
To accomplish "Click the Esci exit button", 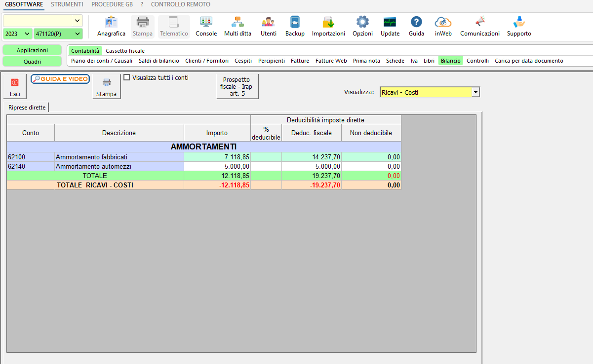I will (15, 87).
